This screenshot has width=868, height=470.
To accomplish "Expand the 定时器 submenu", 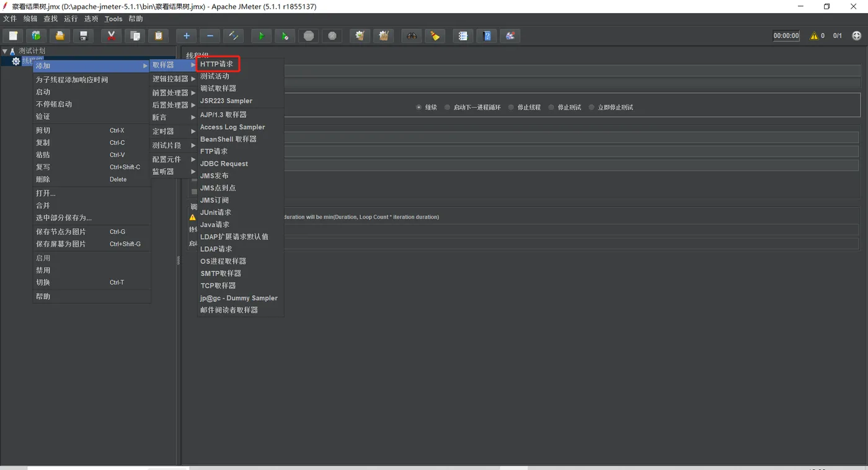I will 174,131.
